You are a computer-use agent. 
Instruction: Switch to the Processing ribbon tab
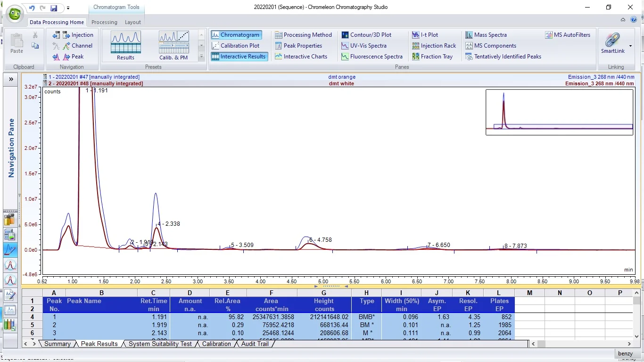point(104,22)
